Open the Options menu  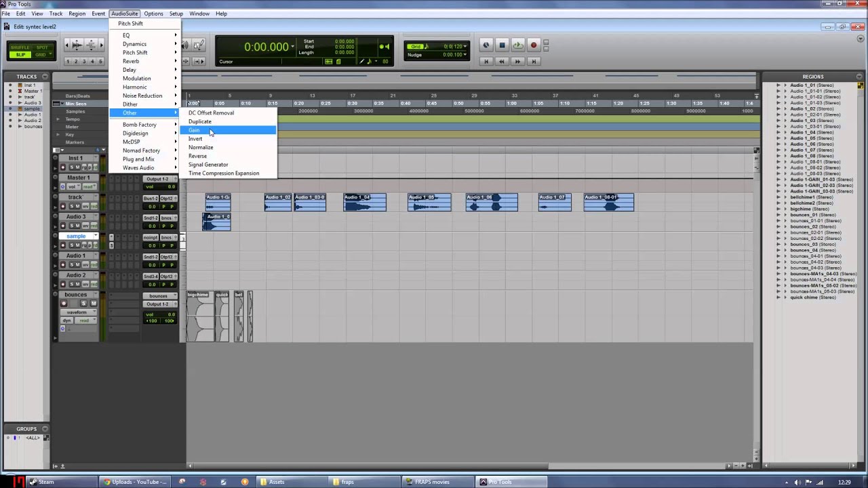[x=153, y=14]
